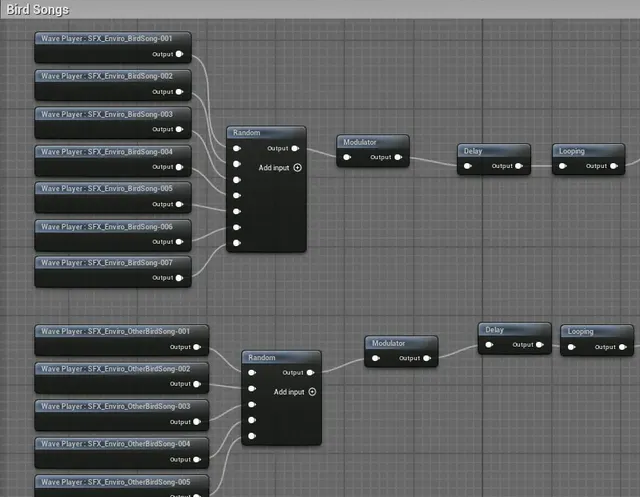The width and height of the screenshot is (640, 497).
Task: Select the upper Modulator node header
Action: pos(372,142)
